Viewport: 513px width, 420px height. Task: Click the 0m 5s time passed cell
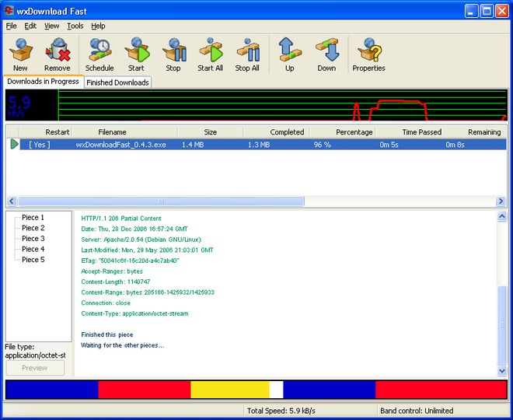tap(389, 145)
